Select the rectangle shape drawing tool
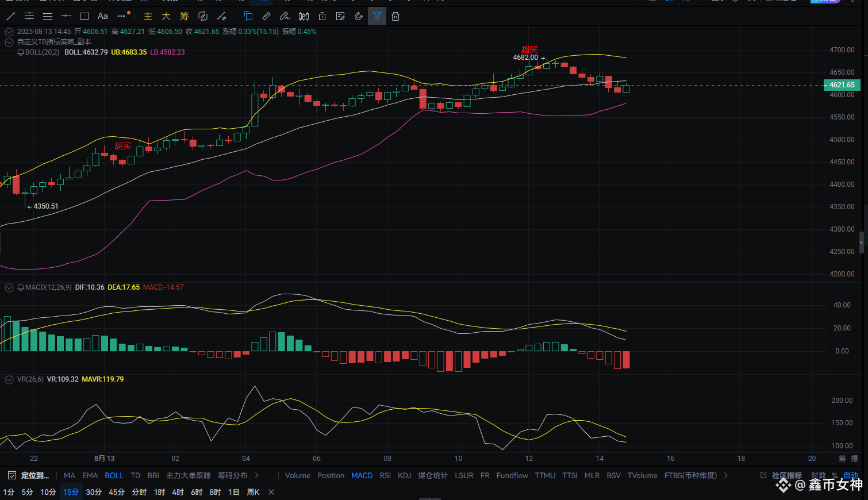 tap(85, 16)
